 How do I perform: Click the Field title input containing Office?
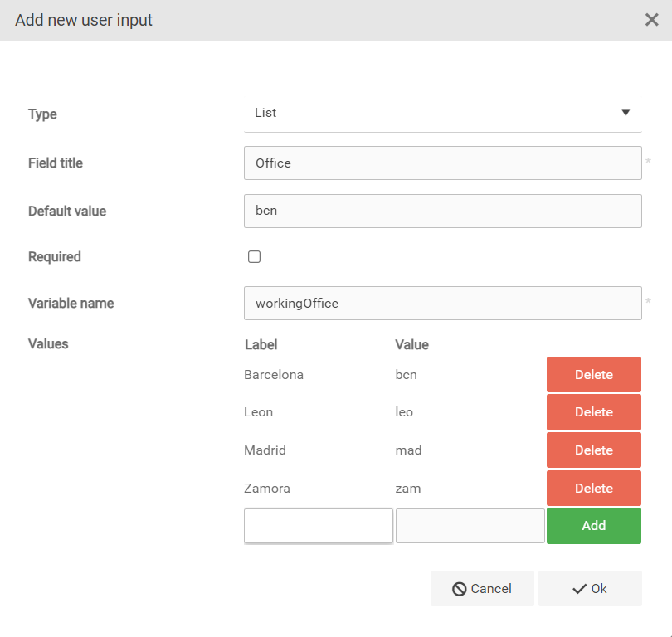click(x=442, y=163)
